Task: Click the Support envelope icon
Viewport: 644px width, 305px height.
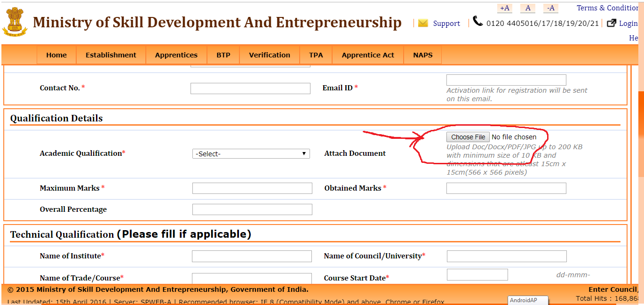Action: click(423, 23)
